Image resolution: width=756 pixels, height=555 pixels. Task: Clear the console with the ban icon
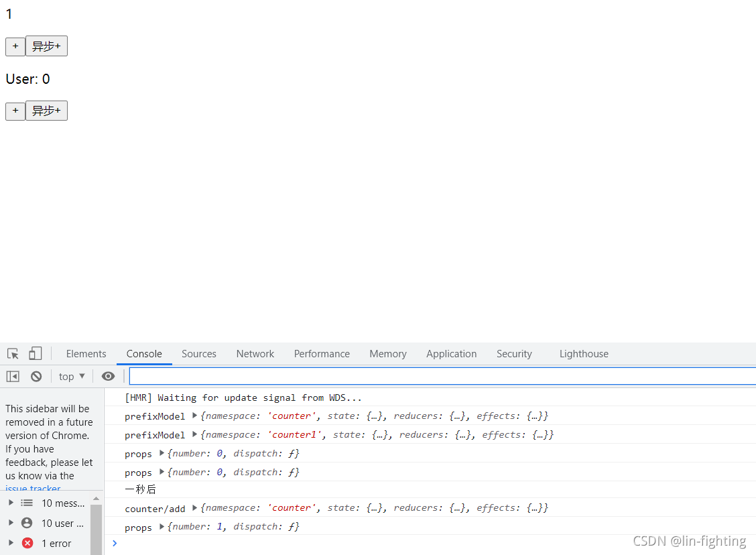coord(36,376)
